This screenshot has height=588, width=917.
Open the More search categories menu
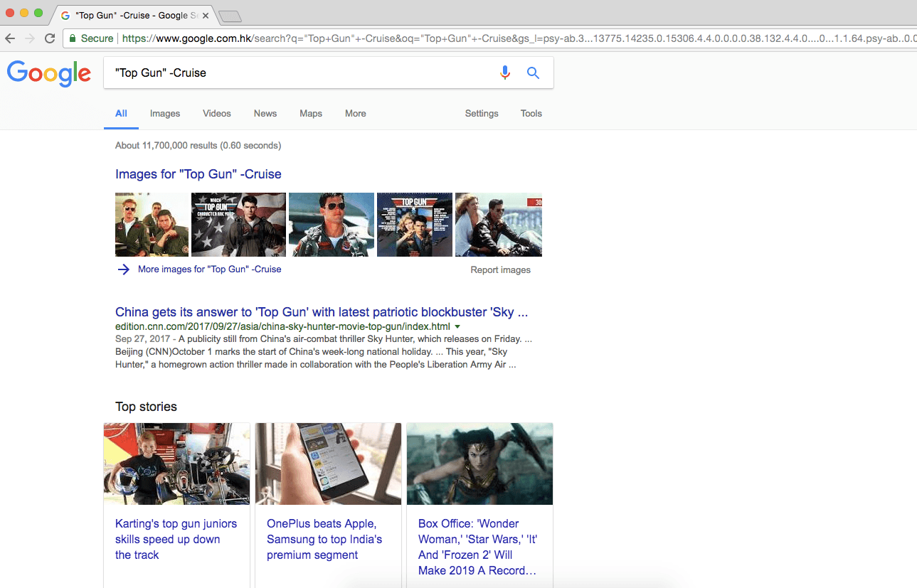point(356,114)
